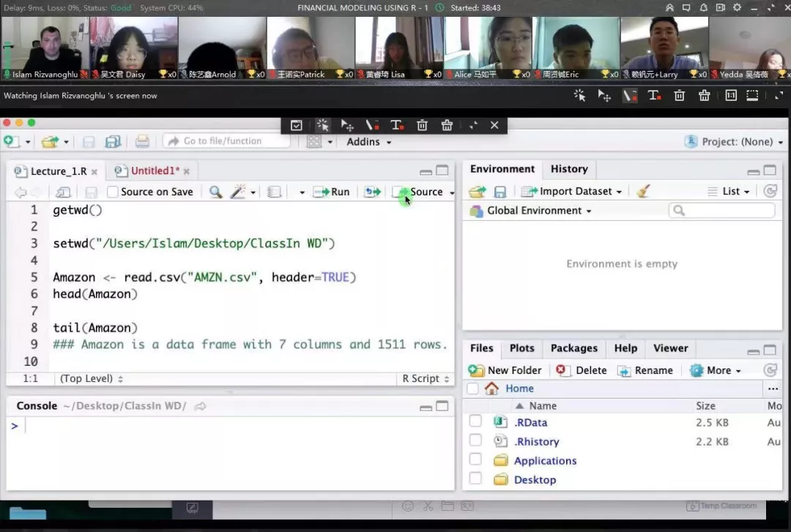The image size is (791, 532).
Task: Click the Go to file/function field
Action: tap(226, 141)
